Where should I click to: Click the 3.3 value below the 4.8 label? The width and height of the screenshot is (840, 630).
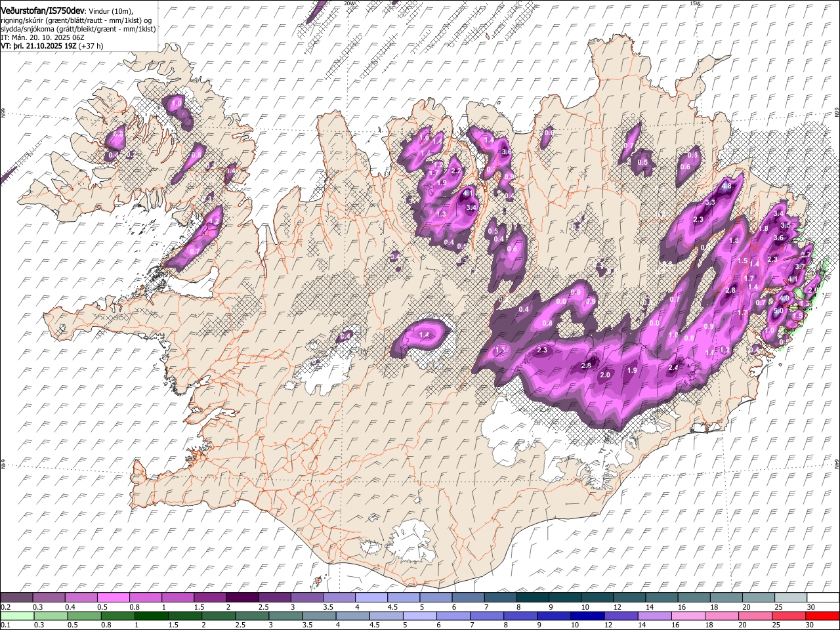[x=710, y=203]
